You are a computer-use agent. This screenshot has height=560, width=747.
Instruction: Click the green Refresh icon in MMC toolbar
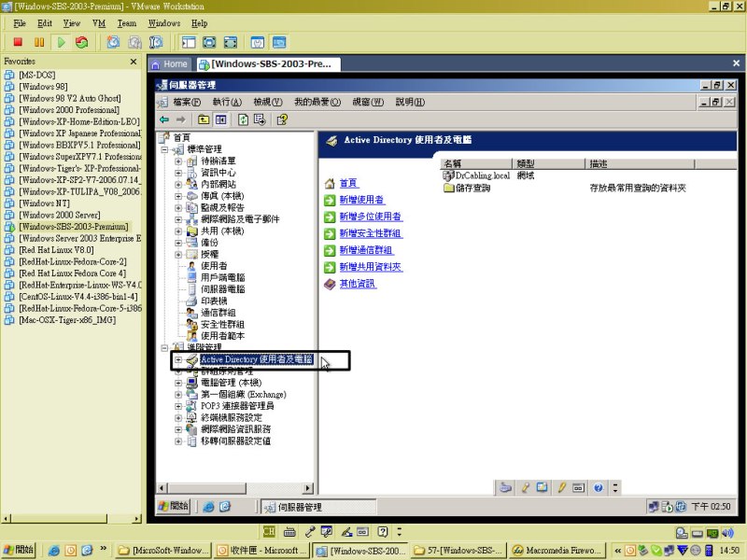[x=243, y=119]
